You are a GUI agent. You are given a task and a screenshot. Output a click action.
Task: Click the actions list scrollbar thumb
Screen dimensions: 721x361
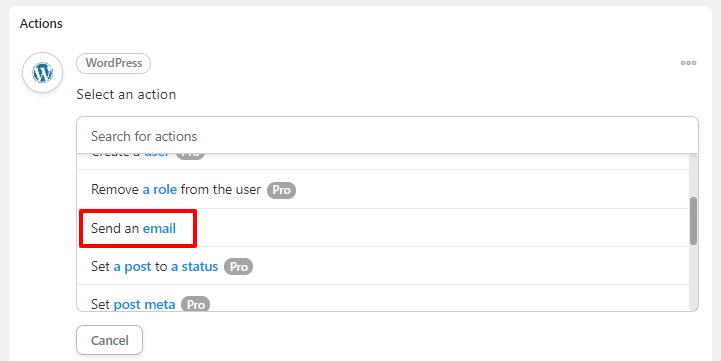click(x=693, y=221)
